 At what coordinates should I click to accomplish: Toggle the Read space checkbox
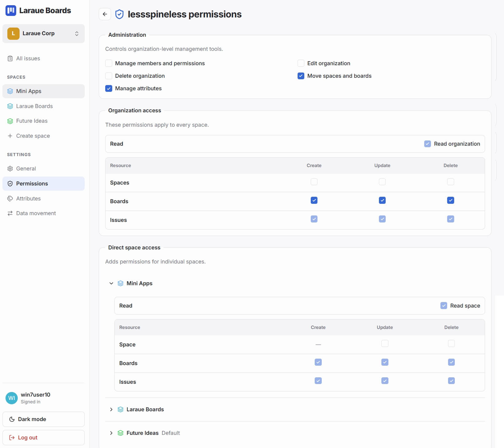pyautogui.click(x=444, y=306)
